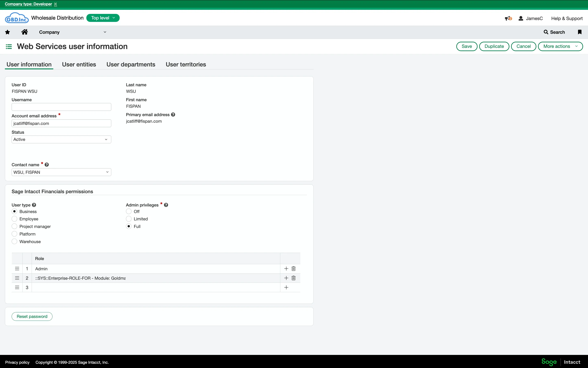Click the Reset password button

point(32,316)
